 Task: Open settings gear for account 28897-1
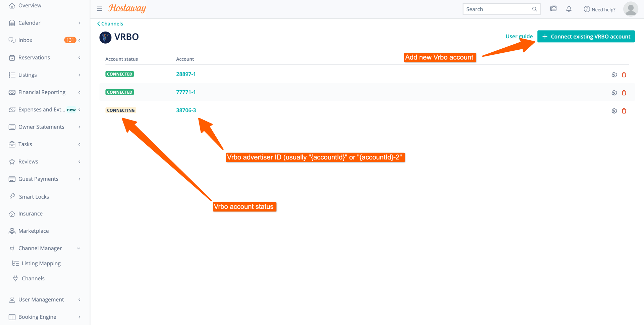(614, 75)
